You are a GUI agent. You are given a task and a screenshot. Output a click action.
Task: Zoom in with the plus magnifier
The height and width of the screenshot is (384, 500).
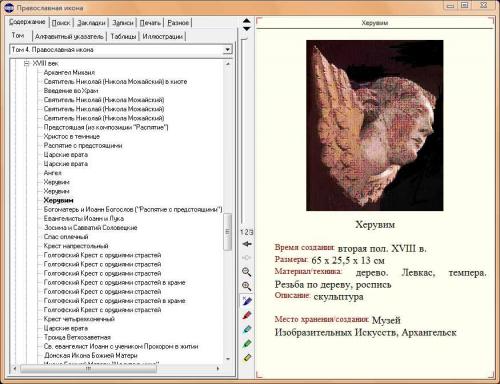[x=247, y=286]
